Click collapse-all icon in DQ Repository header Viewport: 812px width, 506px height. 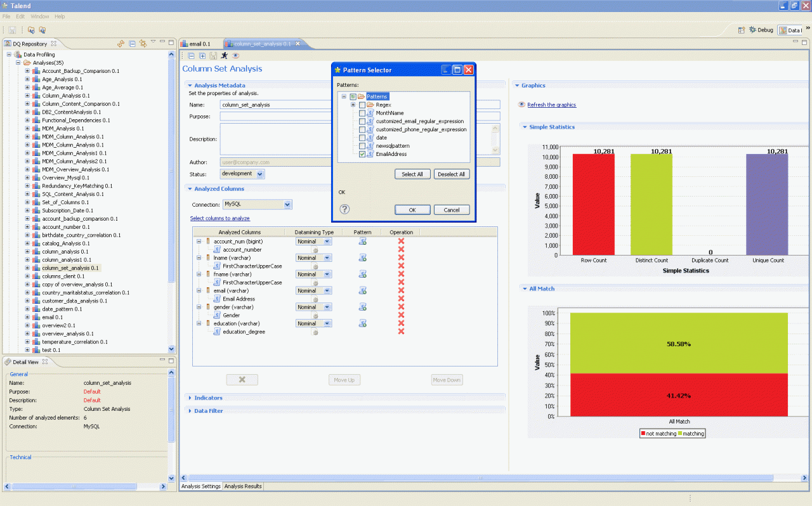click(x=132, y=43)
